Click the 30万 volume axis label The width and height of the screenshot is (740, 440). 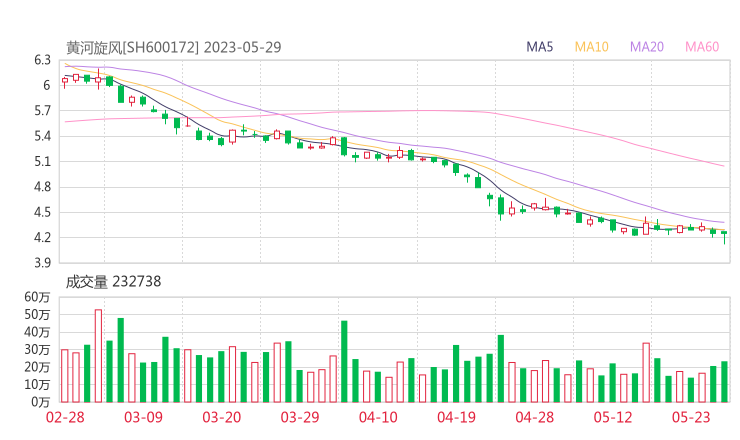(37, 349)
